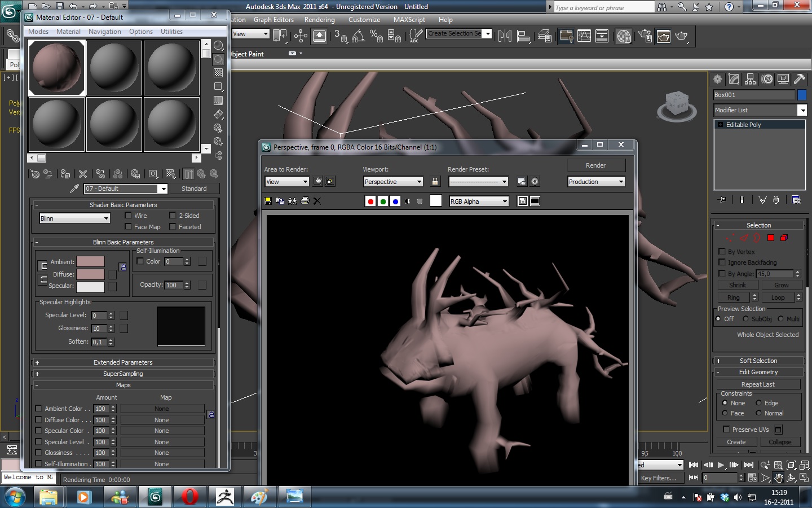The height and width of the screenshot is (508, 812).
Task: Click Assign Material to Selection icon
Action: tap(65, 174)
